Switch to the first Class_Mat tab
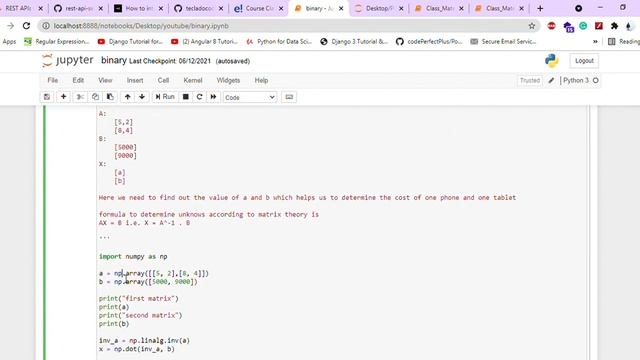Viewport: 640px width, 360px height. [x=438, y=8]
